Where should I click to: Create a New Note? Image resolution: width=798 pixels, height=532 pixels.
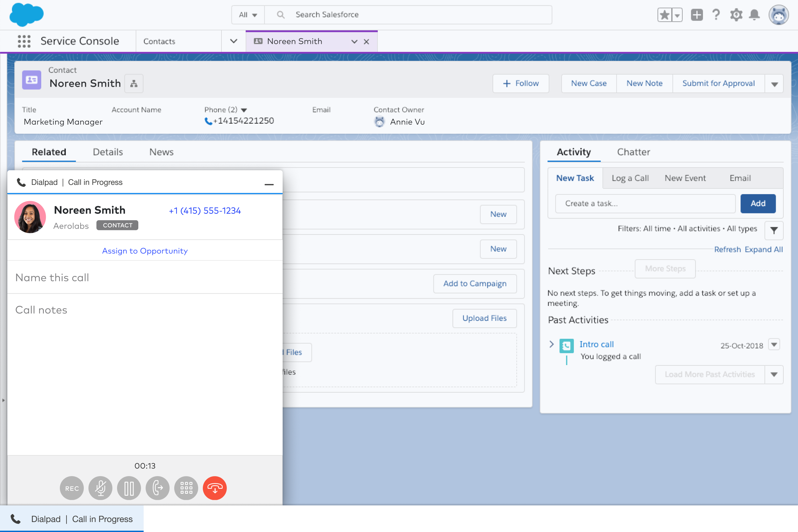tap(645, 83)
